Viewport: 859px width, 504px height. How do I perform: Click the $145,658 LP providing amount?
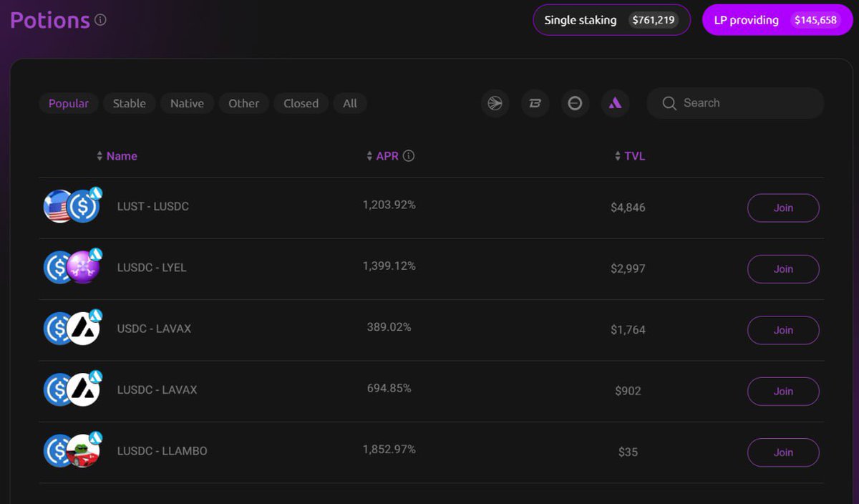tap(816, 20)
